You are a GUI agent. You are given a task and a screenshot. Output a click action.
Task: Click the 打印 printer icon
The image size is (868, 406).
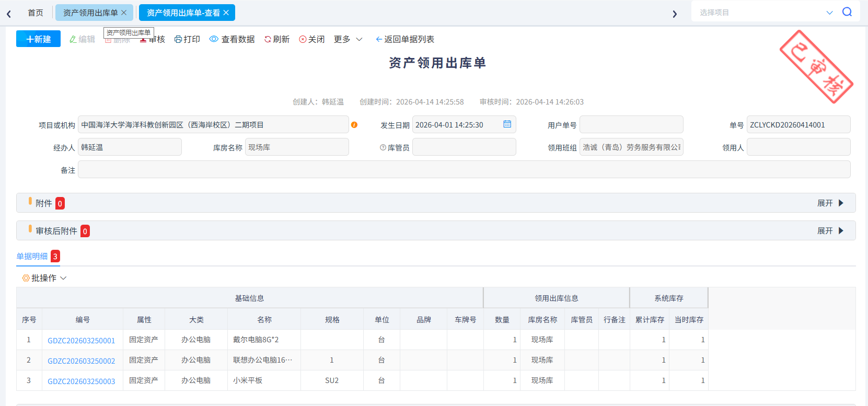point(178,39)
